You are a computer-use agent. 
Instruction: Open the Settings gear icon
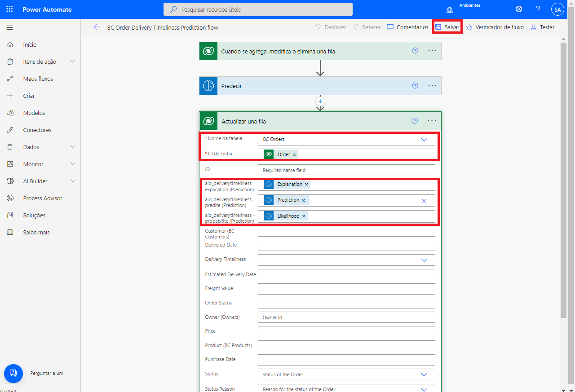(519, 9)
